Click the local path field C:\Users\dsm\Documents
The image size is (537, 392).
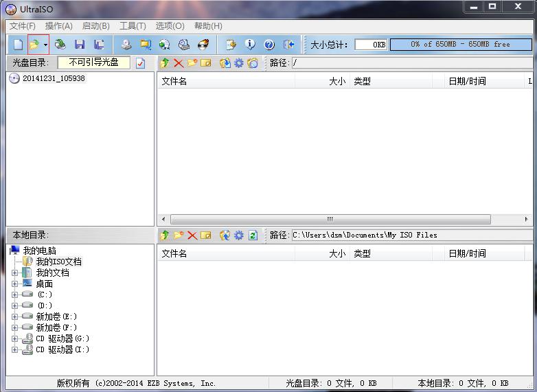point(412,235)
